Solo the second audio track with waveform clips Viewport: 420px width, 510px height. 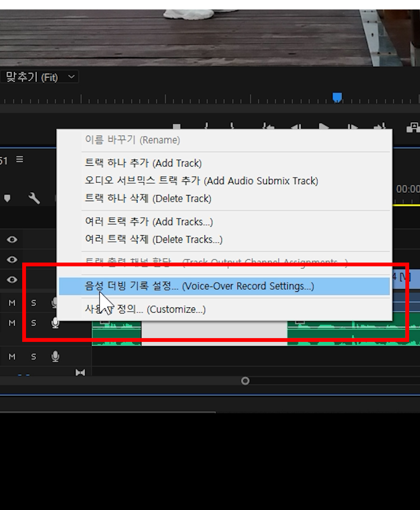click(x=34, y=323)
